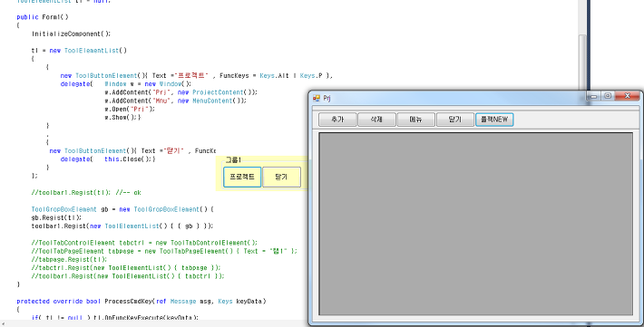
Task: Click the 'InitializeComponent();' code line
Action: pyautogui.click(x=71, y=34)
